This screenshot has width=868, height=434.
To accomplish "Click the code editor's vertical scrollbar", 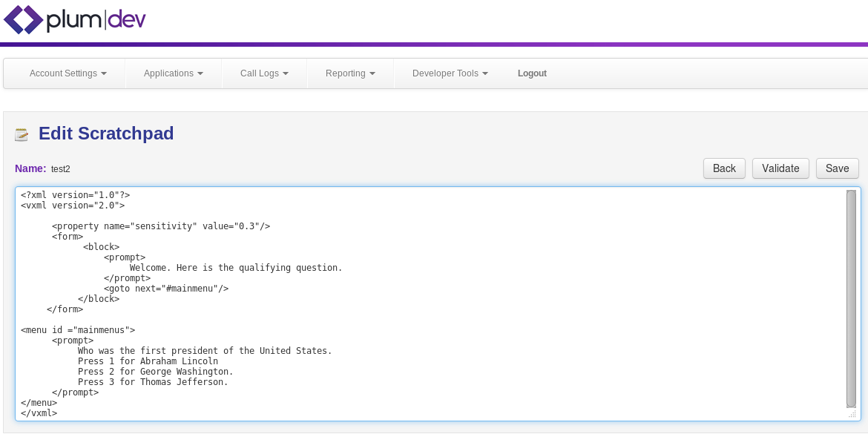I will [851, 297].
